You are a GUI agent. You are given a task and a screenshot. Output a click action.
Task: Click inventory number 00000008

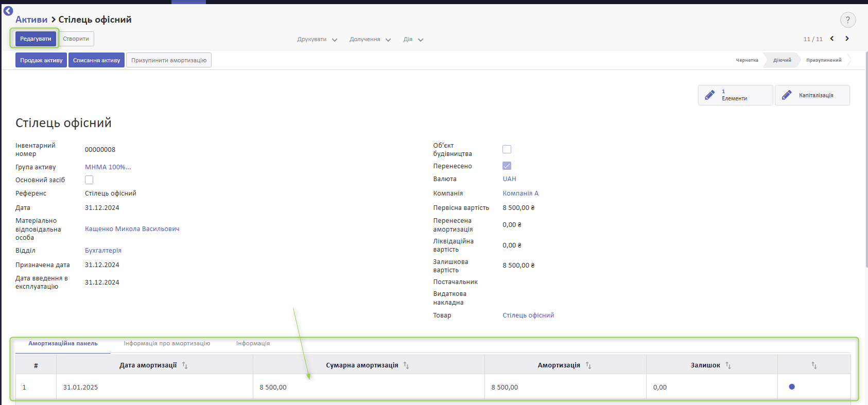pos(100,150)
